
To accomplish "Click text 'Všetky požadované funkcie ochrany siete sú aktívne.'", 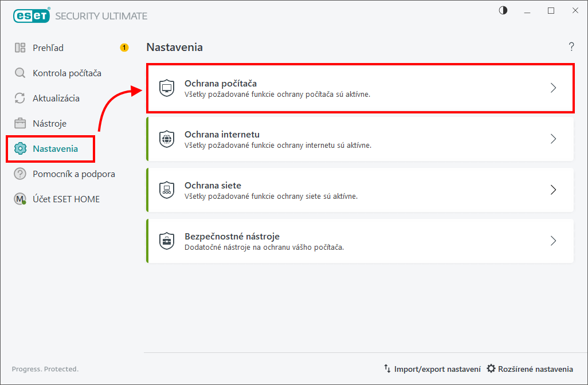I will tap(271, 197).
